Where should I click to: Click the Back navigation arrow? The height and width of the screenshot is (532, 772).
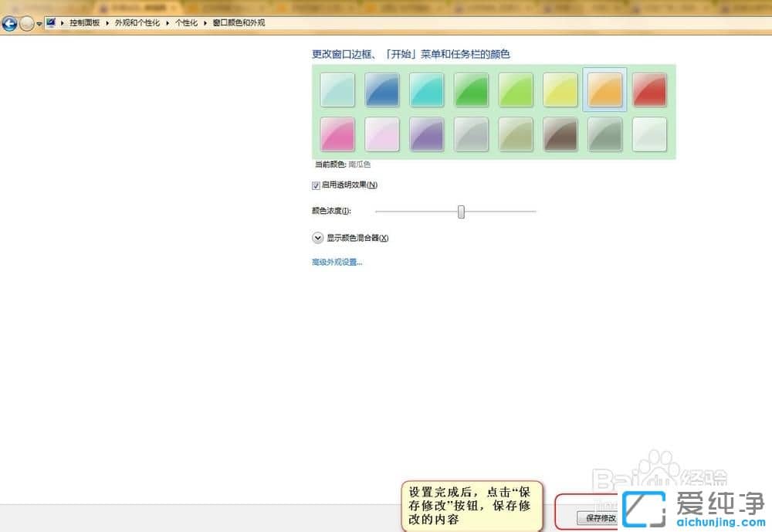[x=8, y=22]
